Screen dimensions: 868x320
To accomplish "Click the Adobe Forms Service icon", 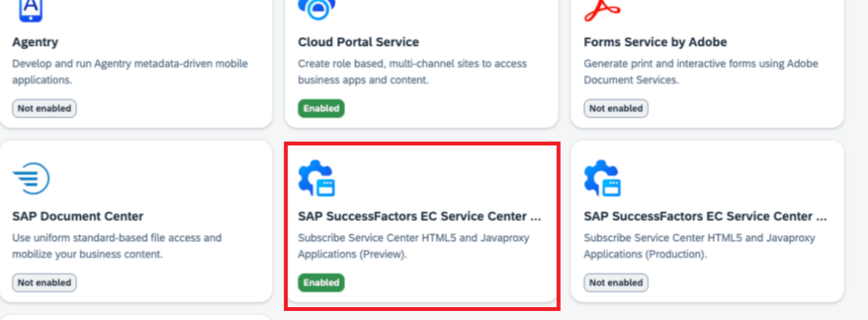I will [x=602, y=8].
